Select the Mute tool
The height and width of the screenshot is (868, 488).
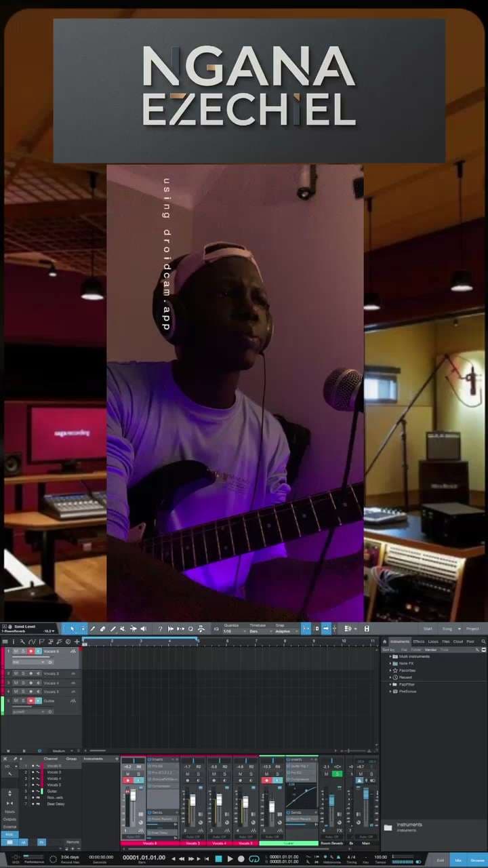[x=123, y=629]
